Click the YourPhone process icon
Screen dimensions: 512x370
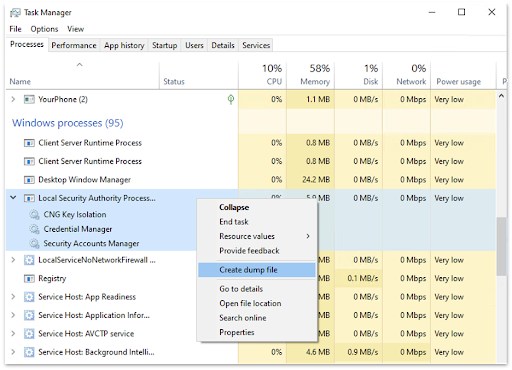tap(29, 99)
